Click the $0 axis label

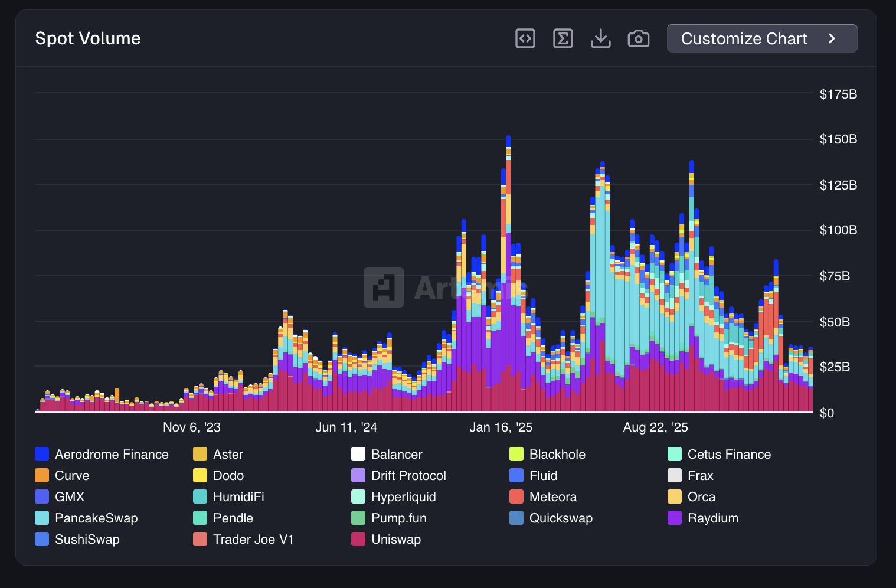click(826, 413)
